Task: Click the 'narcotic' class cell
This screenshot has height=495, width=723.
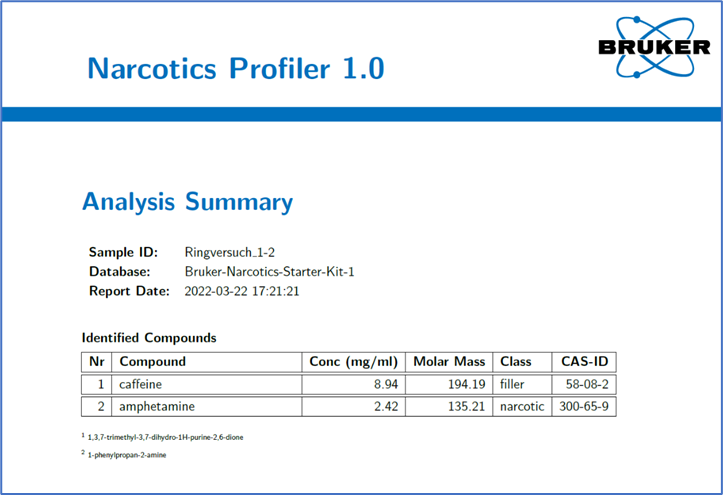Action: click(522, 407)
